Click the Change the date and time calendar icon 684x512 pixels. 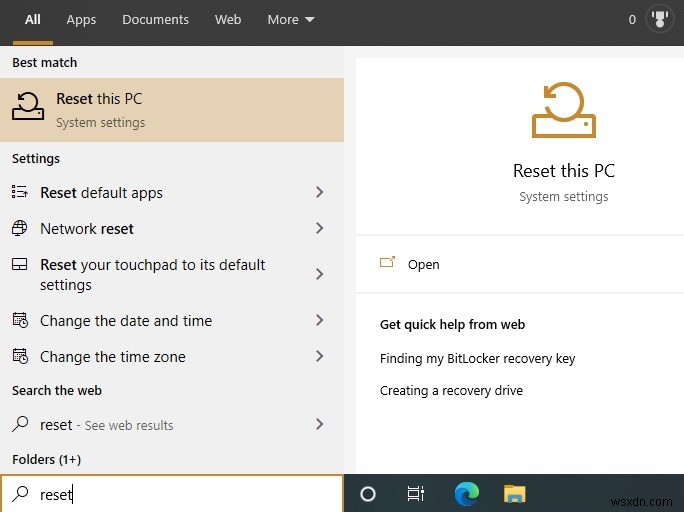point(20,321)
